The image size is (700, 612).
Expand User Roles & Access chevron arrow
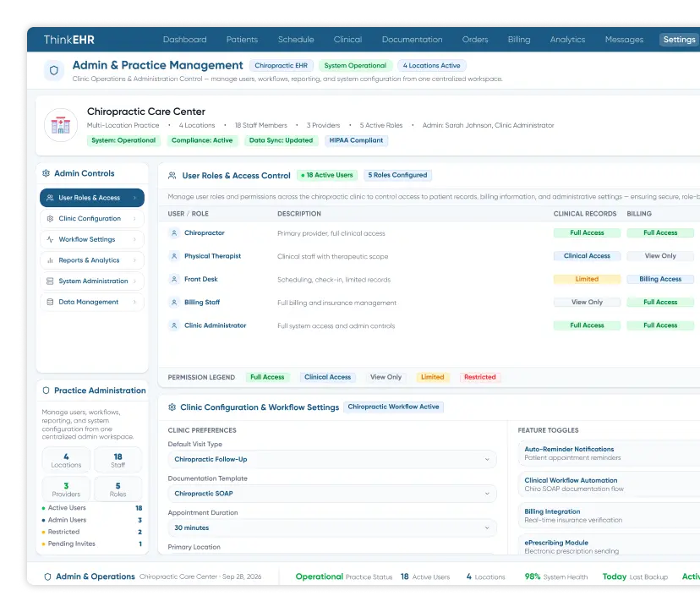[134, 198]
